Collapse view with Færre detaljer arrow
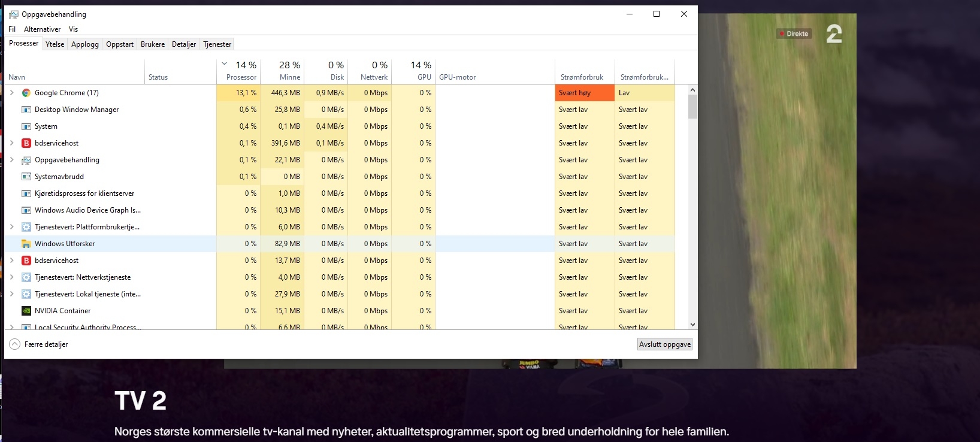Image resolution: width=980 pixels, height=442 pixels. coord(15,344)
